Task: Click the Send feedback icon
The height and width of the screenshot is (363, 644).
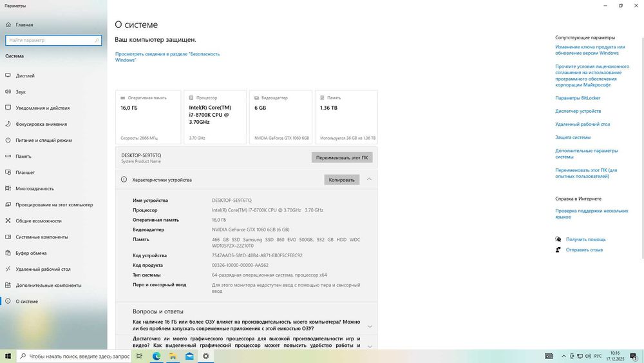Action: [x=558, y=250]
